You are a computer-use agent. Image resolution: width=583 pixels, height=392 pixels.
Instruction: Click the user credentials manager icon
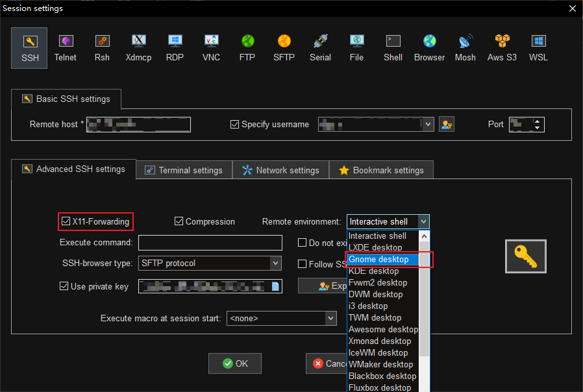click(x=446, y=124)
